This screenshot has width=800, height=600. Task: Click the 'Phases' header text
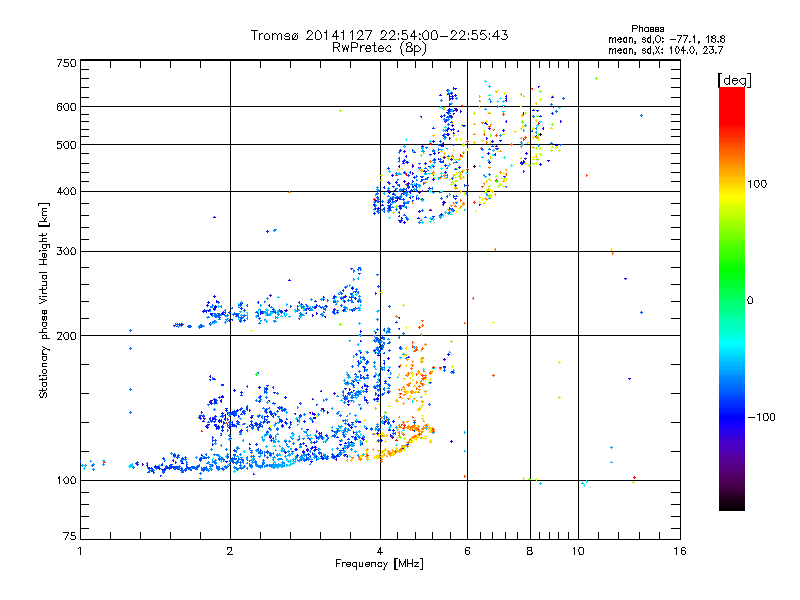click(647, 29)
